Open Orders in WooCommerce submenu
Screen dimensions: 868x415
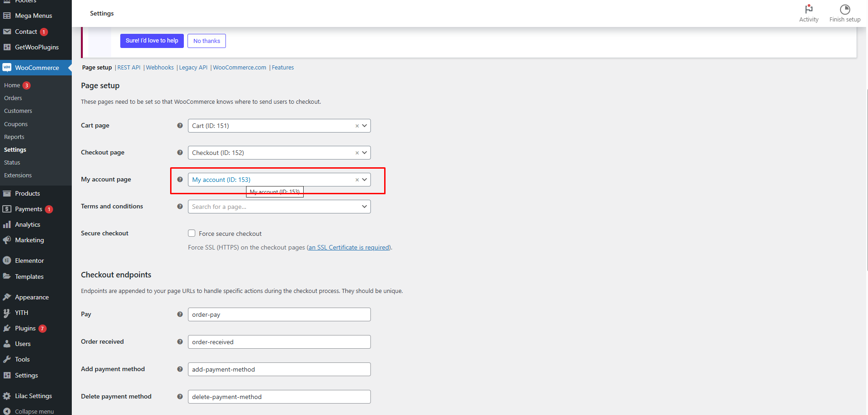(13, 98)
